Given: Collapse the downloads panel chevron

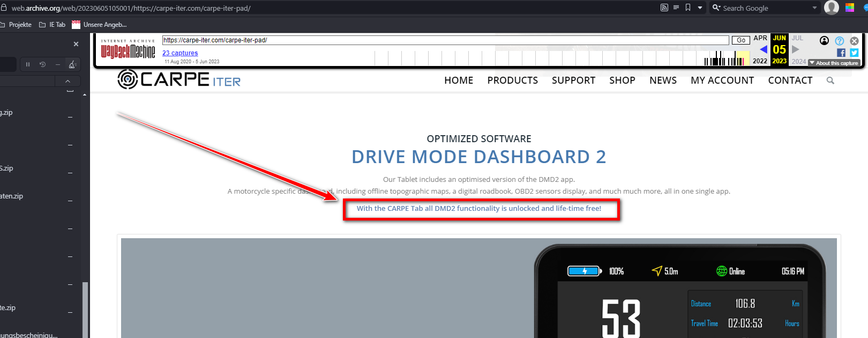Looking at the screenshot, I should [68, 81].
